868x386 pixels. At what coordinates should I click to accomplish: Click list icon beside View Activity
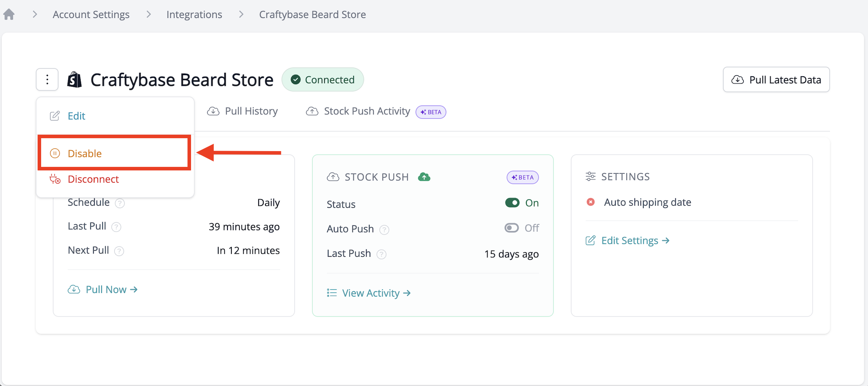point(332,293)
